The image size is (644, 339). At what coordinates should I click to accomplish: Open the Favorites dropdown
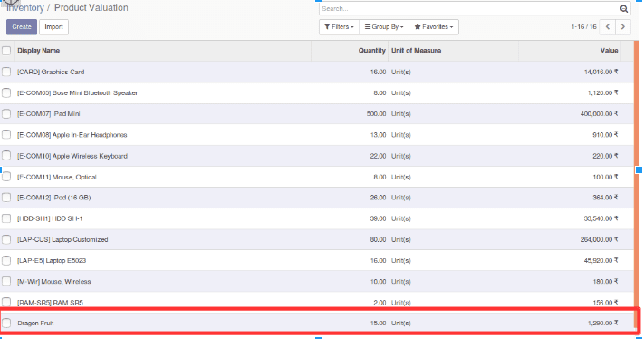click(434, 27)
